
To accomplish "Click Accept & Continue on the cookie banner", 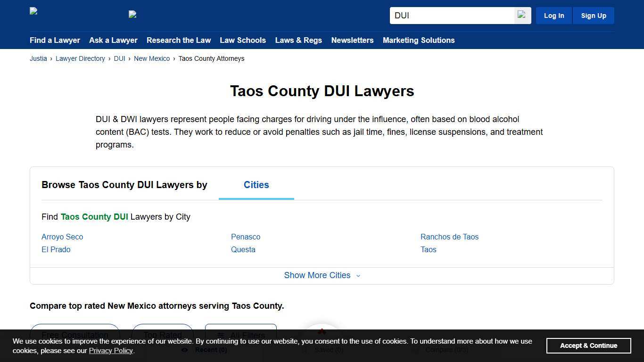I will pos(588,346).
